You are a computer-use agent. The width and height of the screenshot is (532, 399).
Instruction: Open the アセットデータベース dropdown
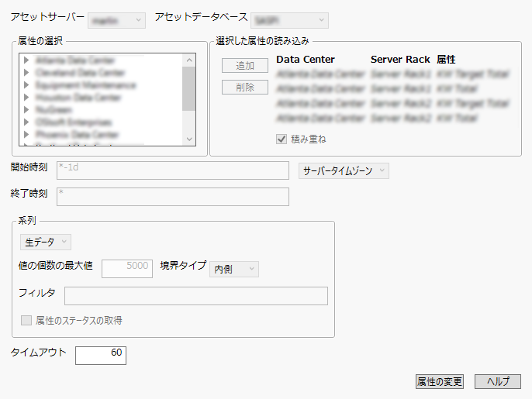pyautogui.click(x=289, y=21)
